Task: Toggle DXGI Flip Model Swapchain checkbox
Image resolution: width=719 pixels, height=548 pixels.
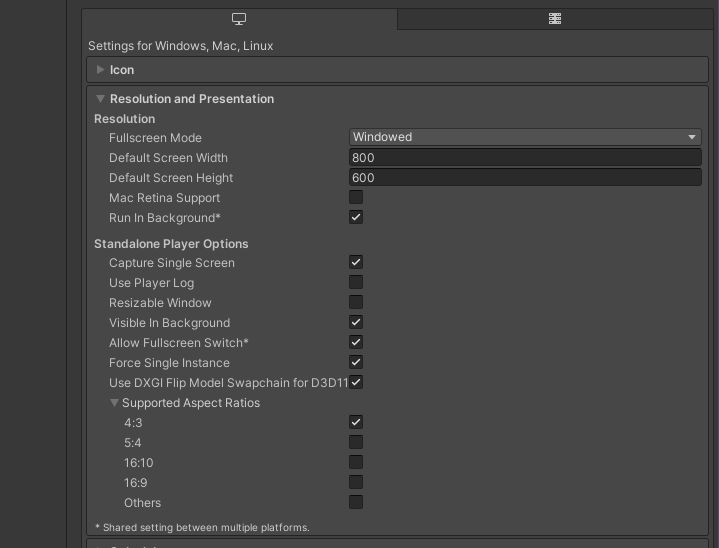Action: 356,382
